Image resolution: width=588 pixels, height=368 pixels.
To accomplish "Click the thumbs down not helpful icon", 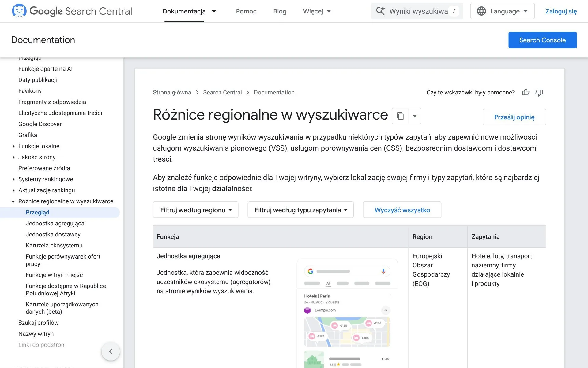I will 539,92.
